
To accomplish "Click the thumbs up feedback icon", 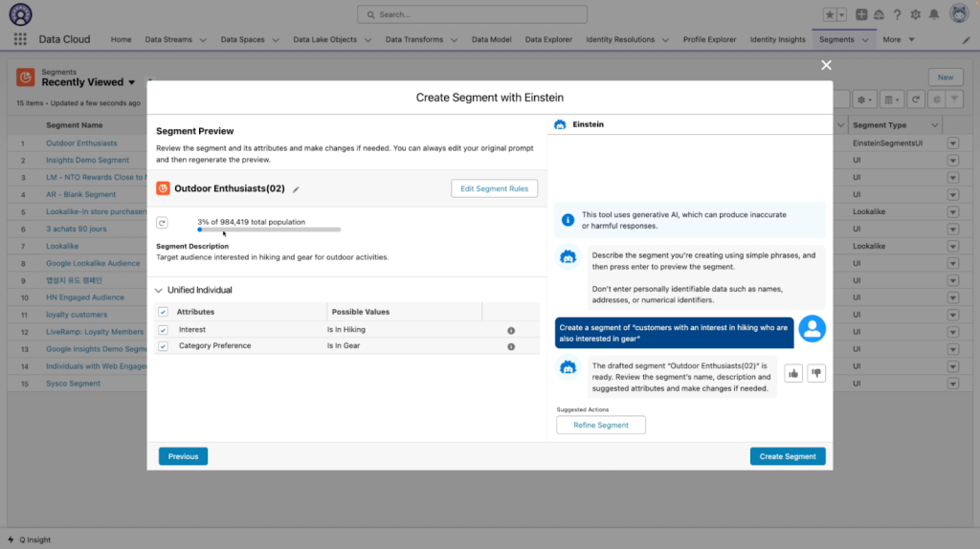I will (794, 373).
